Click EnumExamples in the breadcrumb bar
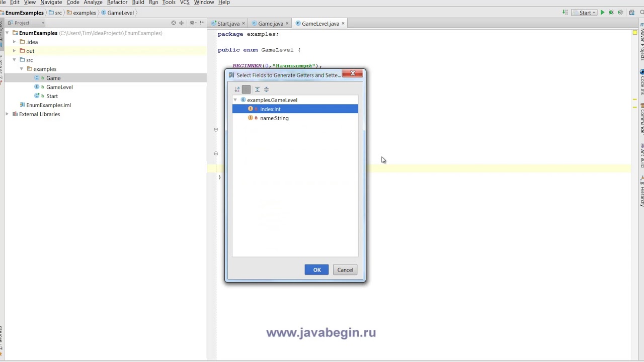644x362 pixels. pyautogui.click(x=24, y=13)
